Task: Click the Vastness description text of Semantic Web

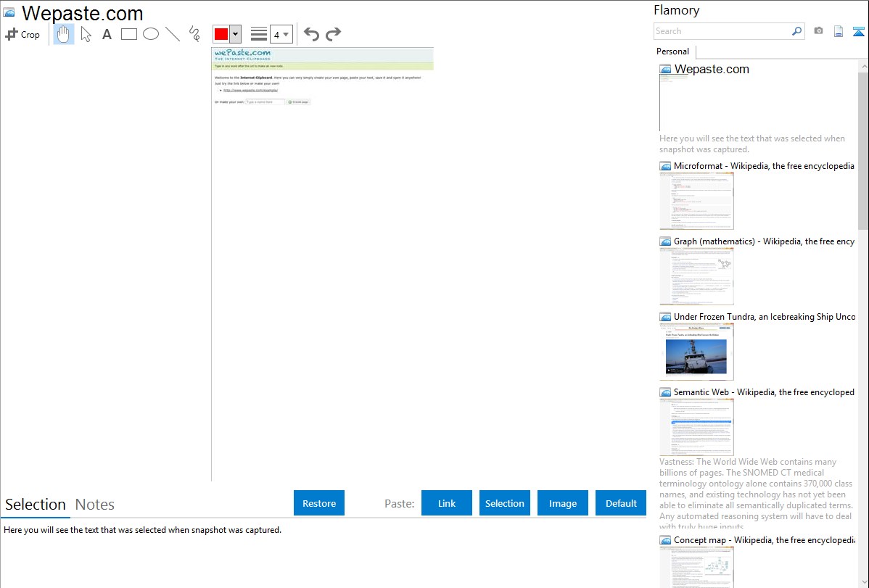Action: 756,494
